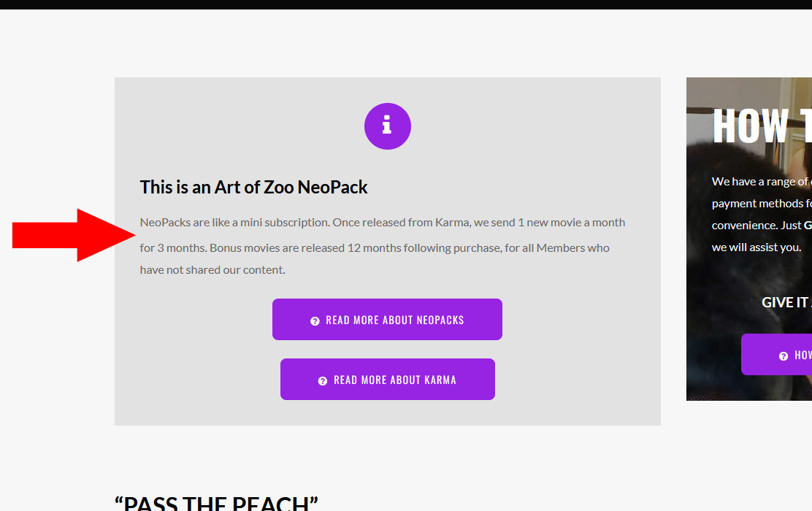Select the NeoPack title heading
The image size is (812, 511).
[x=253, y=187]
